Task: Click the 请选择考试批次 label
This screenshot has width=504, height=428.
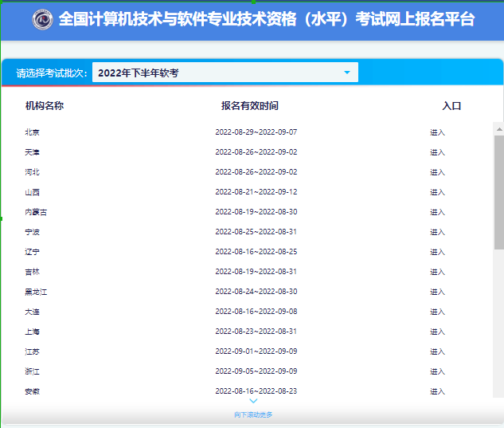Action: [x=52, y=73]
